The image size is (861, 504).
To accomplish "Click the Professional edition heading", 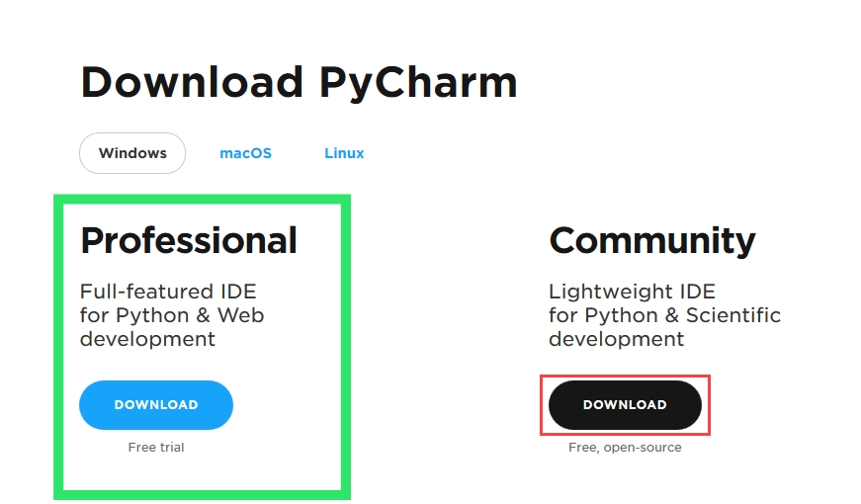I will tap(189, 240).
